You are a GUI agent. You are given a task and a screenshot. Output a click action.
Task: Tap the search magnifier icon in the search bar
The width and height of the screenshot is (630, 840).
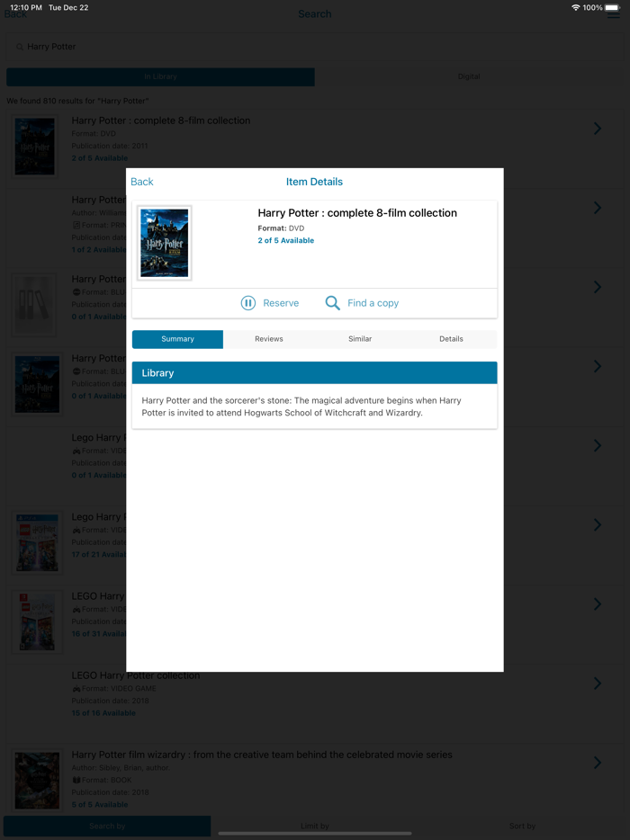point(19,47)
